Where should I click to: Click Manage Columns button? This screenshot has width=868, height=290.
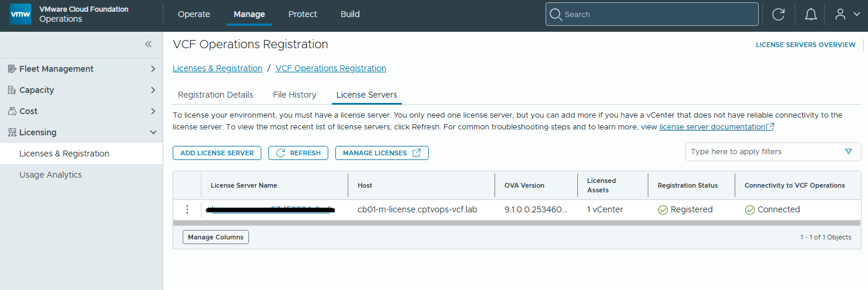216,237
